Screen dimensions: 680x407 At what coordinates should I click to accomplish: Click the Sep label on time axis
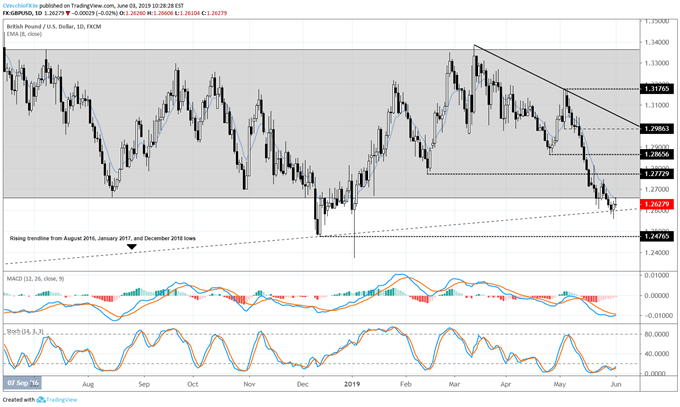[144, 384]
